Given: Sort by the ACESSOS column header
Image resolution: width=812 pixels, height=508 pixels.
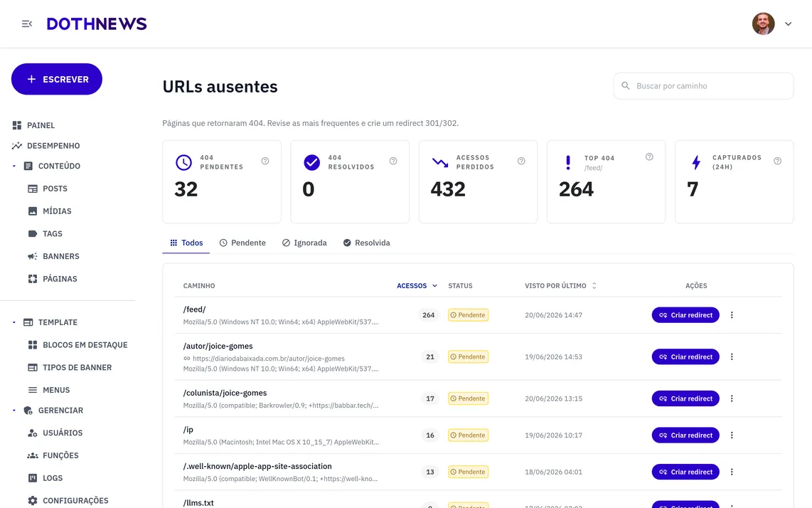Looking at the screenshot, I should 417,285.
